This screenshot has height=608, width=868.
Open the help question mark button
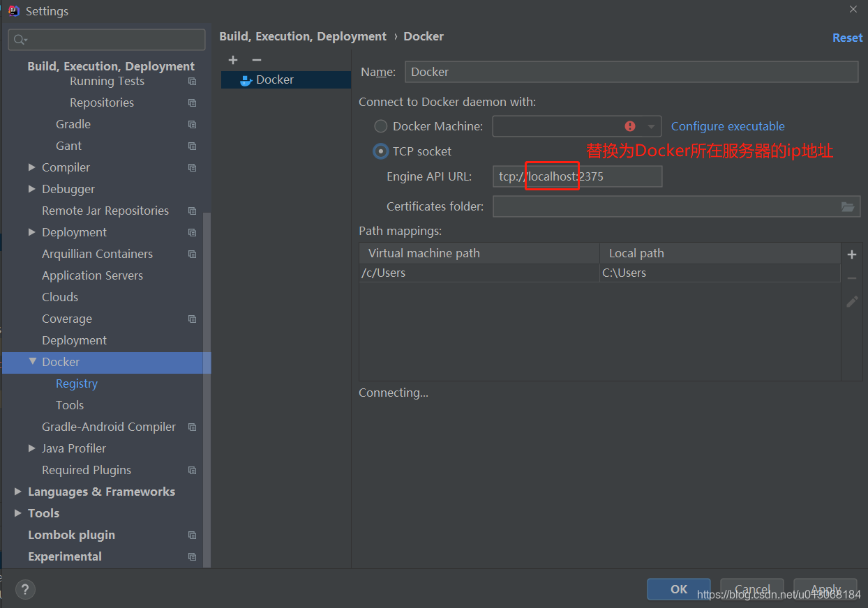tap(25, 589)
